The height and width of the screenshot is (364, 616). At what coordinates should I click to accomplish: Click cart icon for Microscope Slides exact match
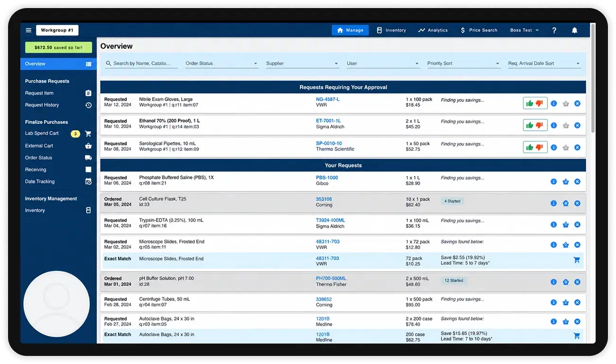tap(576, 260)
